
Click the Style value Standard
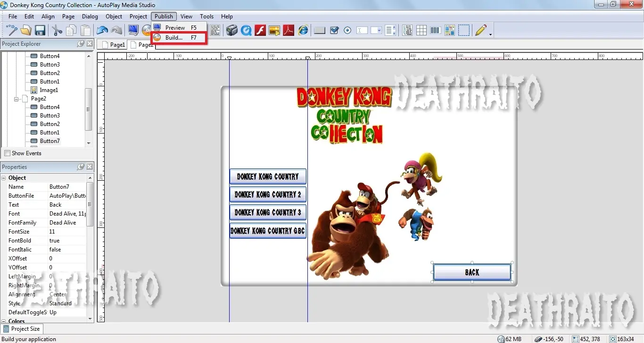pyautogui.click(x=67, y=303)
